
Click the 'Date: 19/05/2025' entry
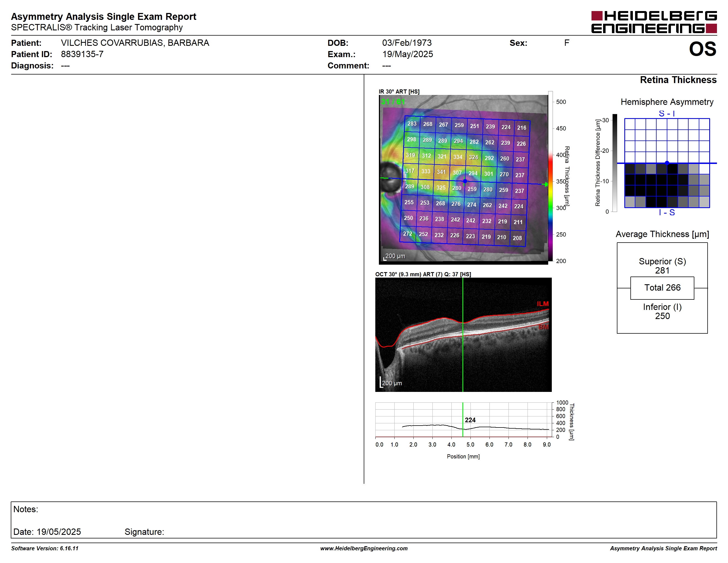point(47,532)
